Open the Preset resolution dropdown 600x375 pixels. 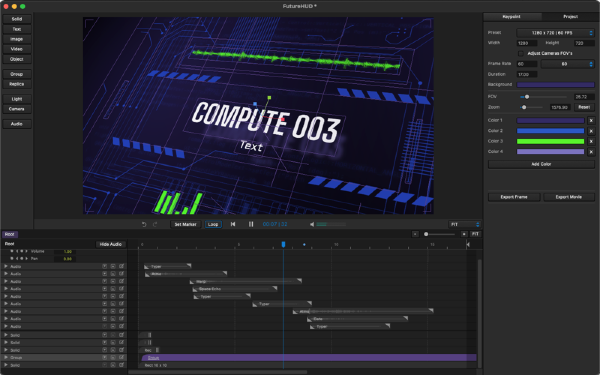(x=555, y=33)
